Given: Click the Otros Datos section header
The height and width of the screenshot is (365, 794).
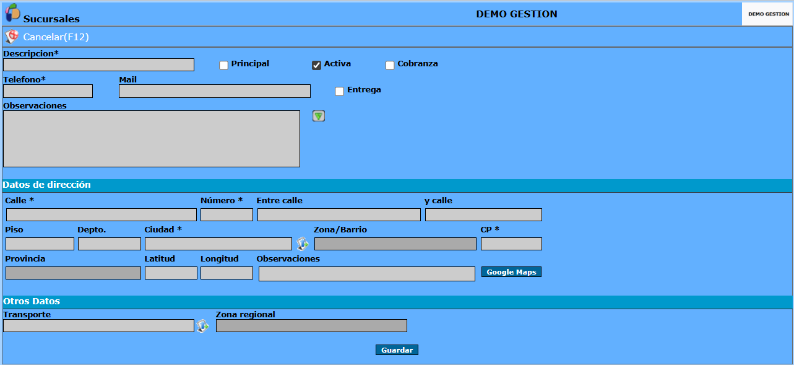Looking at the screenshot, I should [397, 302].
